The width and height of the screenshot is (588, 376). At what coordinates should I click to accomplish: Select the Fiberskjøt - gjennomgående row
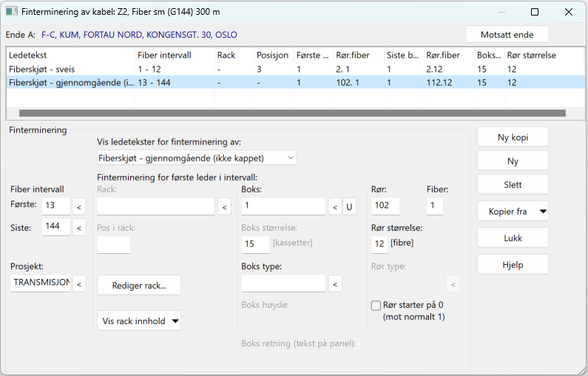pyautogui.click(x=296, y=82)
